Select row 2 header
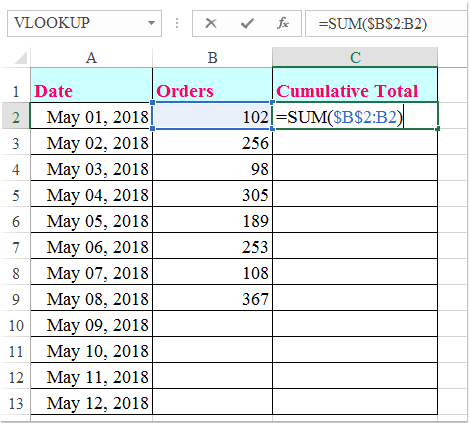This screenshot has height=423, width=469. point(16,116)
